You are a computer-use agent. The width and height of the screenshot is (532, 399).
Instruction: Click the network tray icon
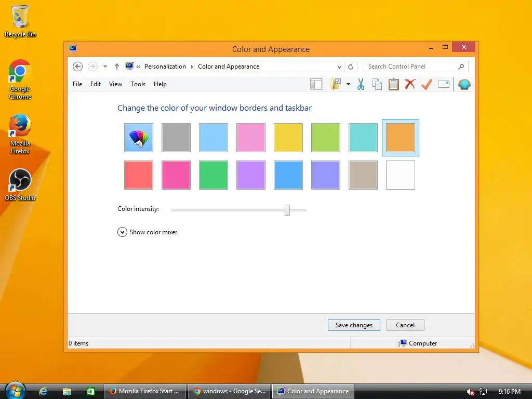click(x=483, y=392)
